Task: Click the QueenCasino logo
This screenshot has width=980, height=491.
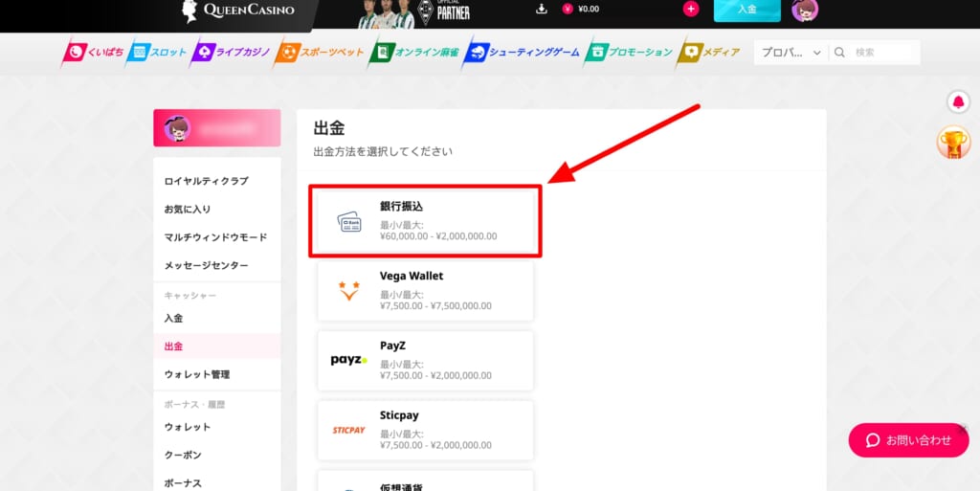Action: click(x=238, y=10)
